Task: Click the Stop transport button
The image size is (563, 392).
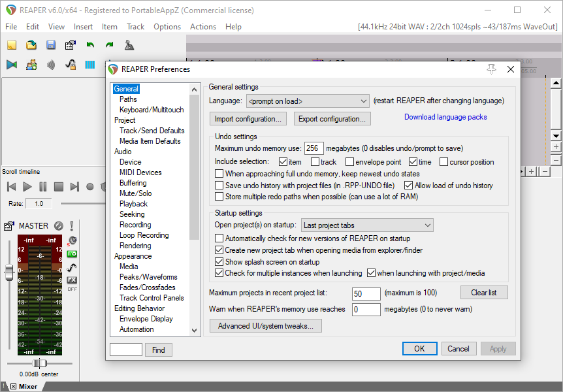Action: click(59, 186)
